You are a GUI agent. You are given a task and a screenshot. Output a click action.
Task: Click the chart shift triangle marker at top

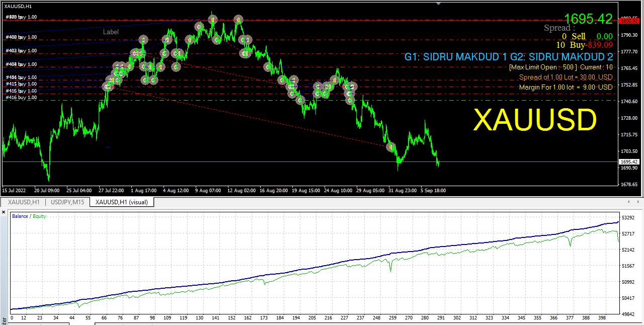coord(438,3)
